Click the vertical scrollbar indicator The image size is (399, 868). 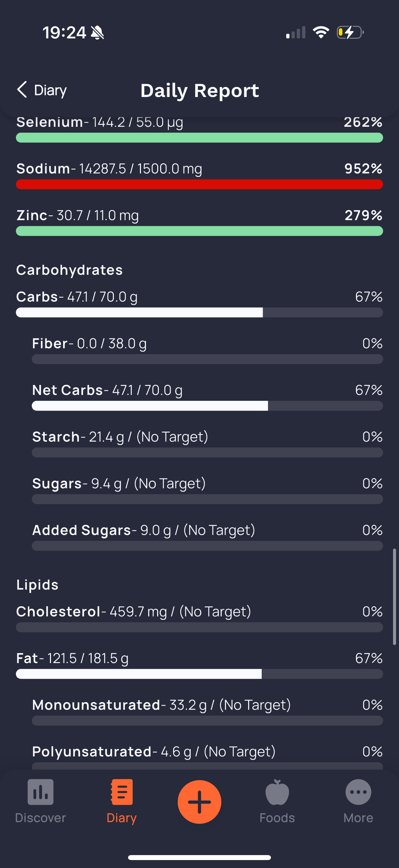tap(394, 597)
